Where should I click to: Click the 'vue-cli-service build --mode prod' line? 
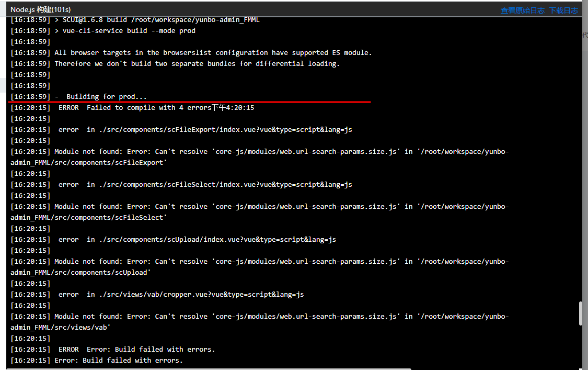tap(103, 31)
